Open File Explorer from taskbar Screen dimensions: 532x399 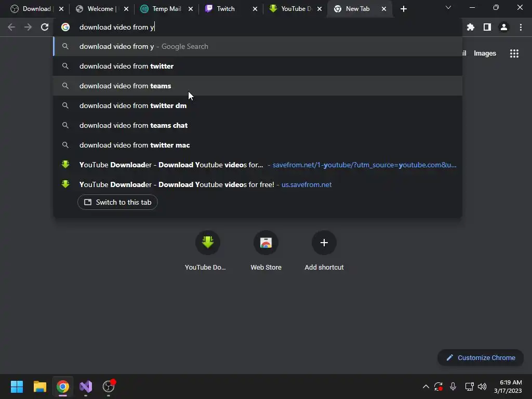(x=39, y=387)
